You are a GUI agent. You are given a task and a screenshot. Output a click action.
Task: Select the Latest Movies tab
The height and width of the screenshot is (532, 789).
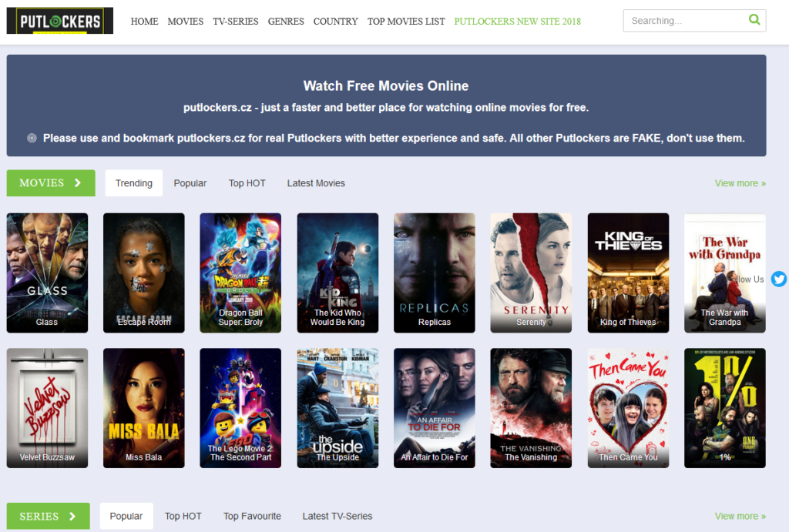[316, 183]
